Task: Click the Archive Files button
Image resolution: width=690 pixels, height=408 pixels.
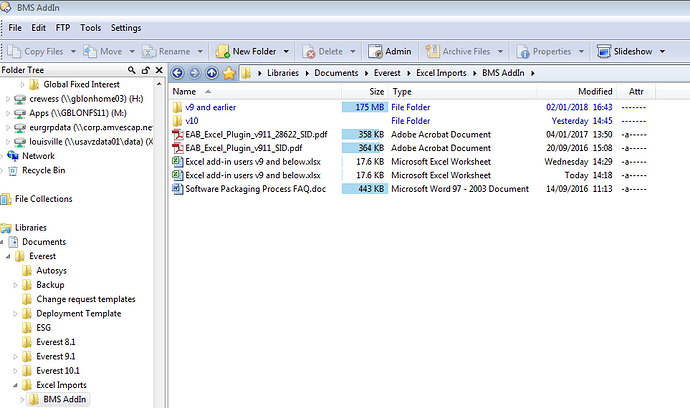Action: point(458,51)
